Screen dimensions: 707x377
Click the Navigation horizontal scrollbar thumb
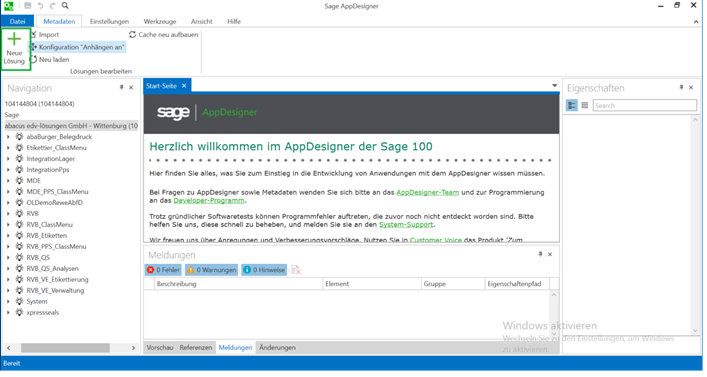point(65,349)
